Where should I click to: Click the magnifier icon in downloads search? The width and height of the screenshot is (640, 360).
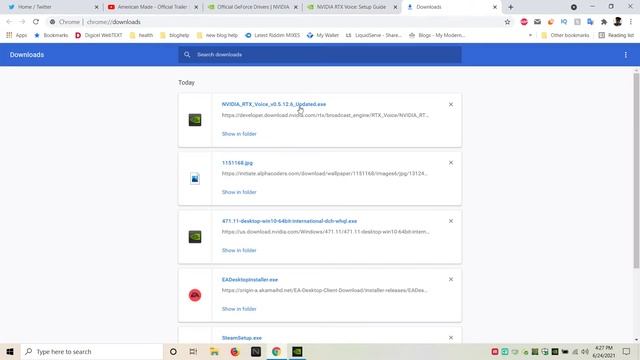click(187, 55)
